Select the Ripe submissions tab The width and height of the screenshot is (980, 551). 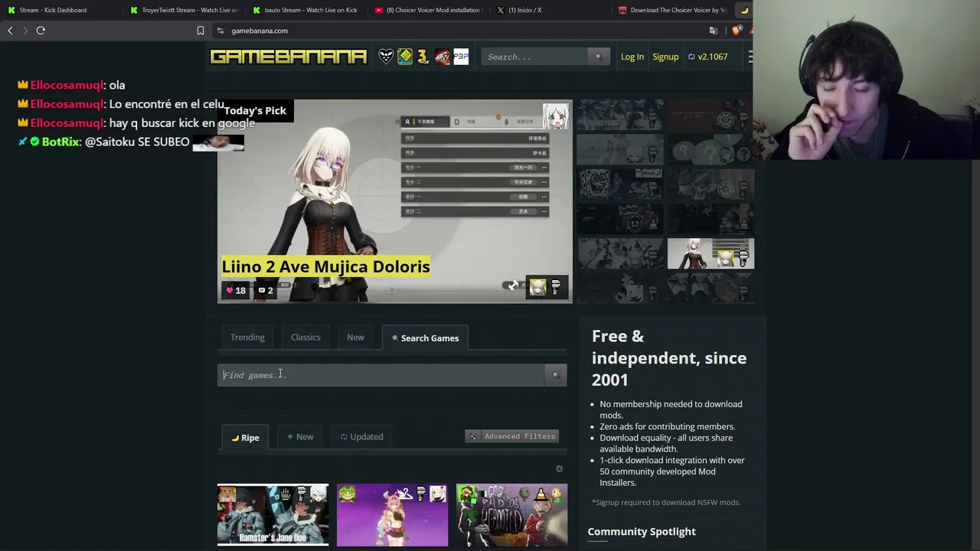(x=245, y=437)
